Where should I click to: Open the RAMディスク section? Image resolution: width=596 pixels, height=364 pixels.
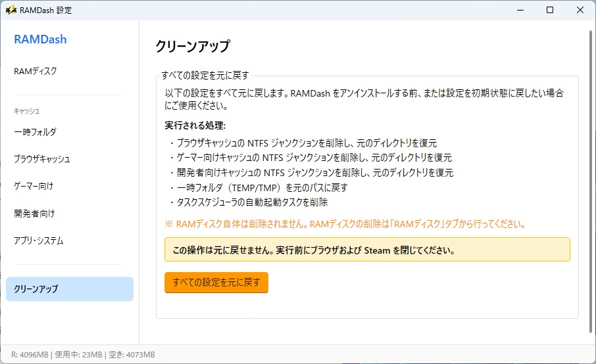36,72
